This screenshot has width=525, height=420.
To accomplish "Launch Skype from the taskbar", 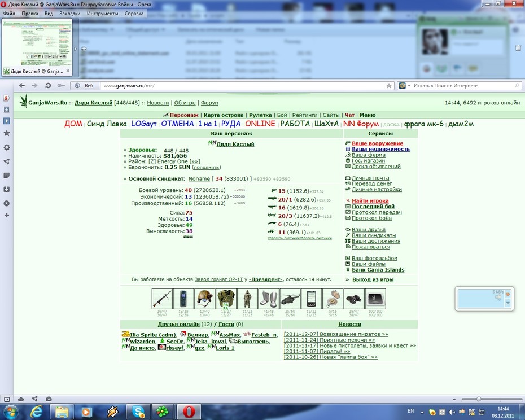I will (138, 412).
